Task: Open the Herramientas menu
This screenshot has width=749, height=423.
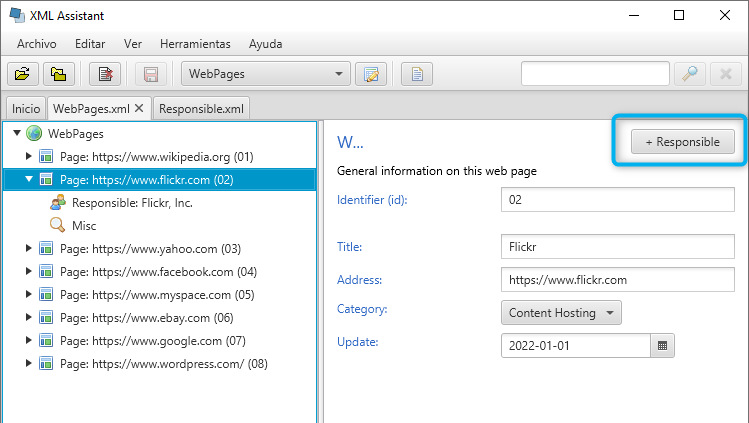Action: coord(195,44)
